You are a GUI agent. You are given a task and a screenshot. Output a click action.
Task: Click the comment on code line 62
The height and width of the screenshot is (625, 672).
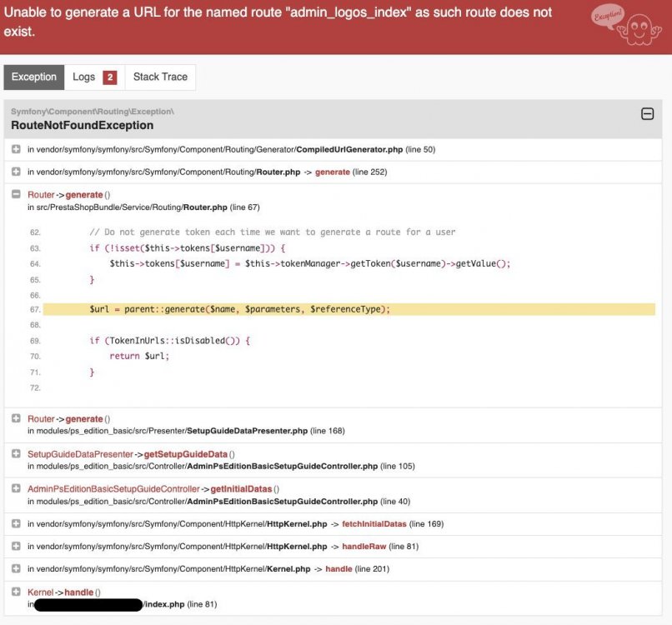tap(272, 232)
